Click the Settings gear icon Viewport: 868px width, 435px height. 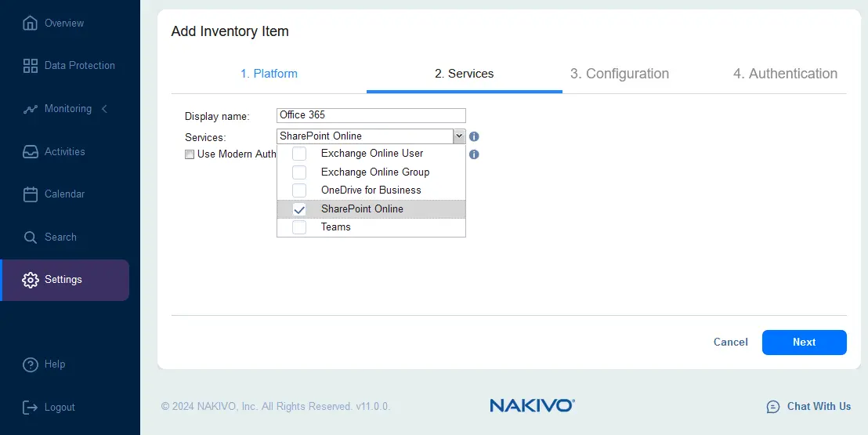(30, 280)
